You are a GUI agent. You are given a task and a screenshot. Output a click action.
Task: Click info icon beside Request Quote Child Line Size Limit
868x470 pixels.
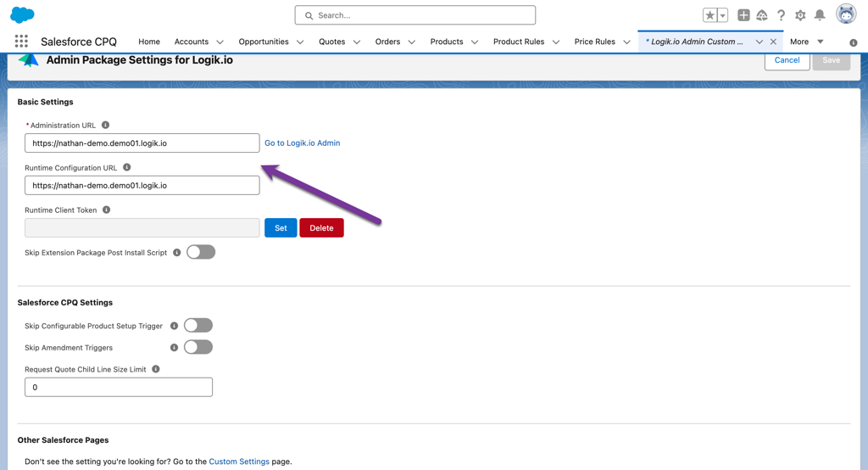coord(156,369)
